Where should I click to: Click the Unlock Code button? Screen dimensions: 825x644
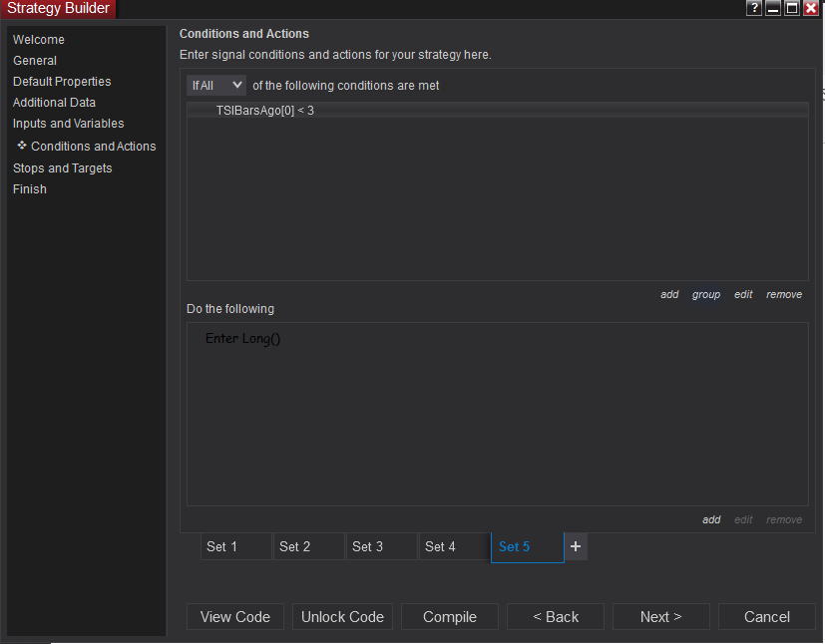coord(343,617)
